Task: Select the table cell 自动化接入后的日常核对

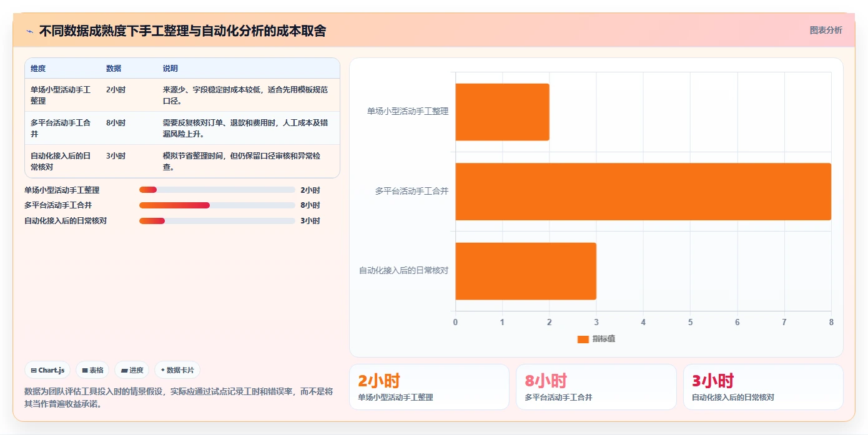Action: (61, 161)
